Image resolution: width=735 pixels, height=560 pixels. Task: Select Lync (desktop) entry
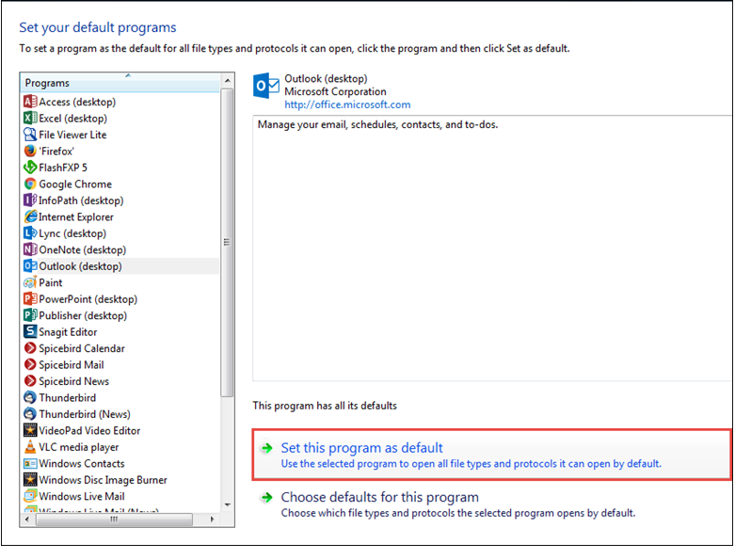[x=72, y=232]
